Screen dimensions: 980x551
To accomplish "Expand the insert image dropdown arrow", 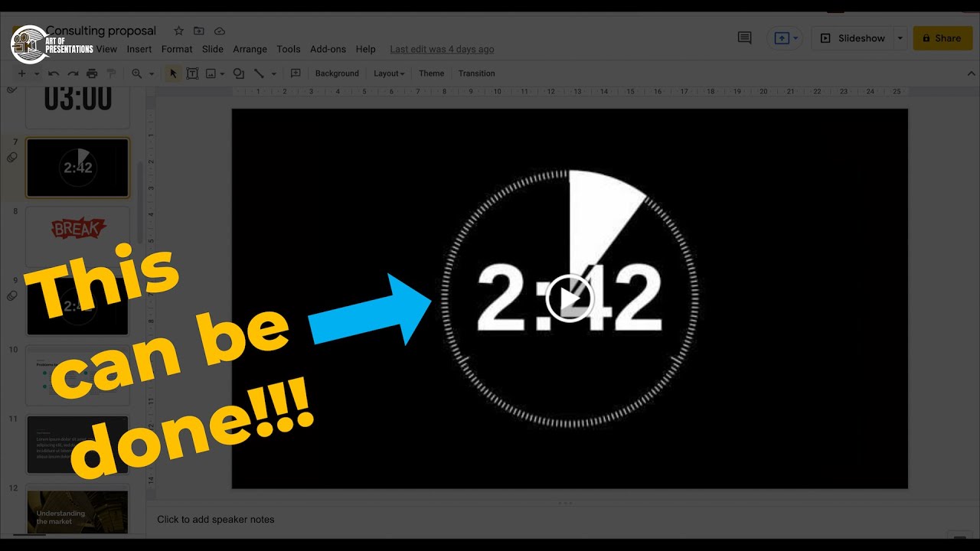I will (x=222, y=73).
